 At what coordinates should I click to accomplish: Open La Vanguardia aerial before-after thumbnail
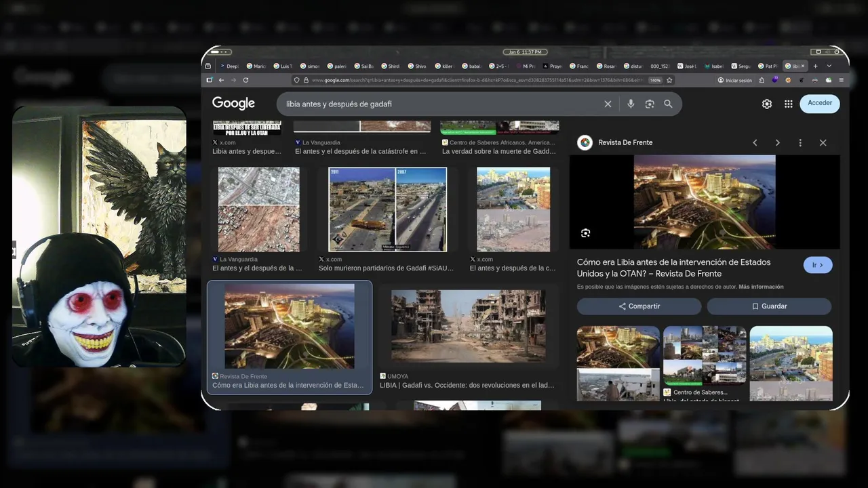pos(258,209)
